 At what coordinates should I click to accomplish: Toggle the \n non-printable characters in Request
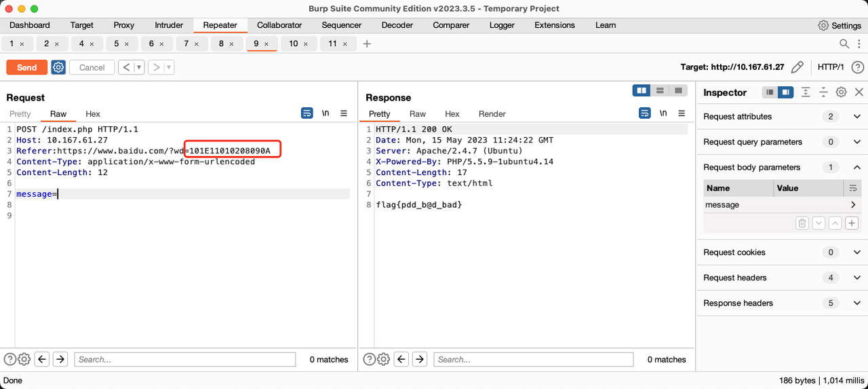coord(325,113)
